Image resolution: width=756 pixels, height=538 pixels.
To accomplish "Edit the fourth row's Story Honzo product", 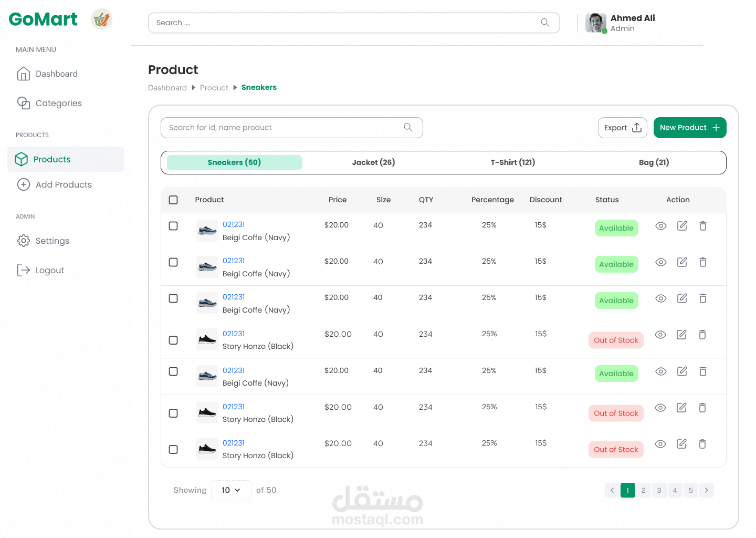I will click(681, 335).
